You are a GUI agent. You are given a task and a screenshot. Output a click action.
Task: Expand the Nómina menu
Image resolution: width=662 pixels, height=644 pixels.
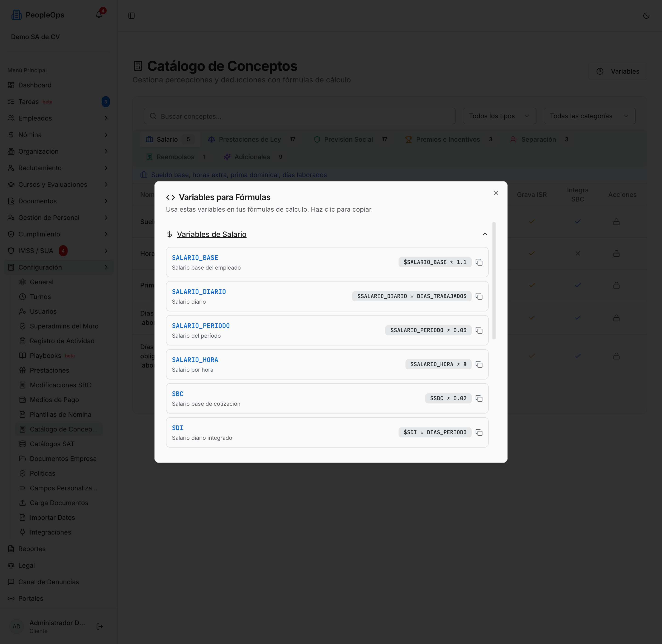pyautogui.click(x=58, y=135)
